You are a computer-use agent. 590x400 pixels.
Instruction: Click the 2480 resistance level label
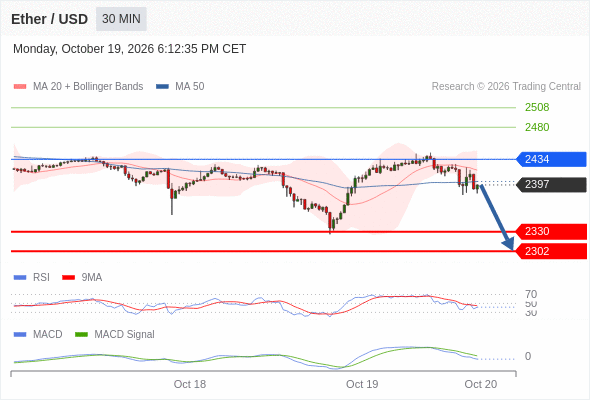[x=537, y=127]
